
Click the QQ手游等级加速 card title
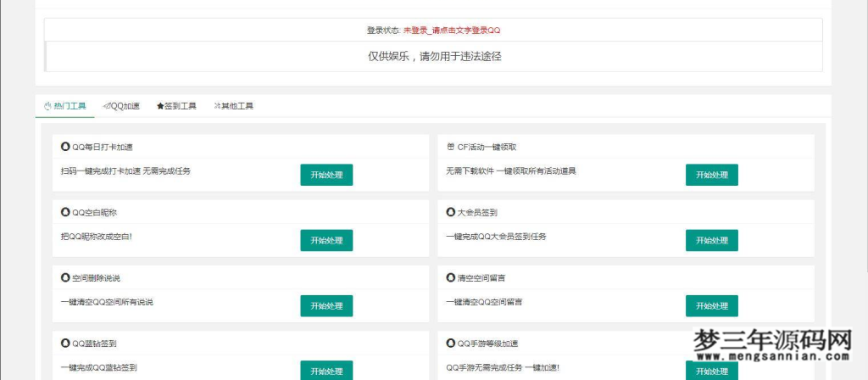487,344
